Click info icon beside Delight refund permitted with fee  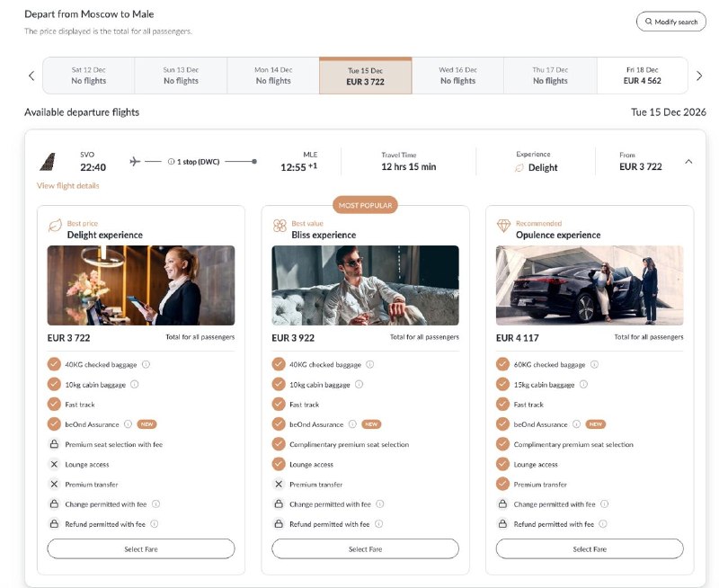point(155,524)
